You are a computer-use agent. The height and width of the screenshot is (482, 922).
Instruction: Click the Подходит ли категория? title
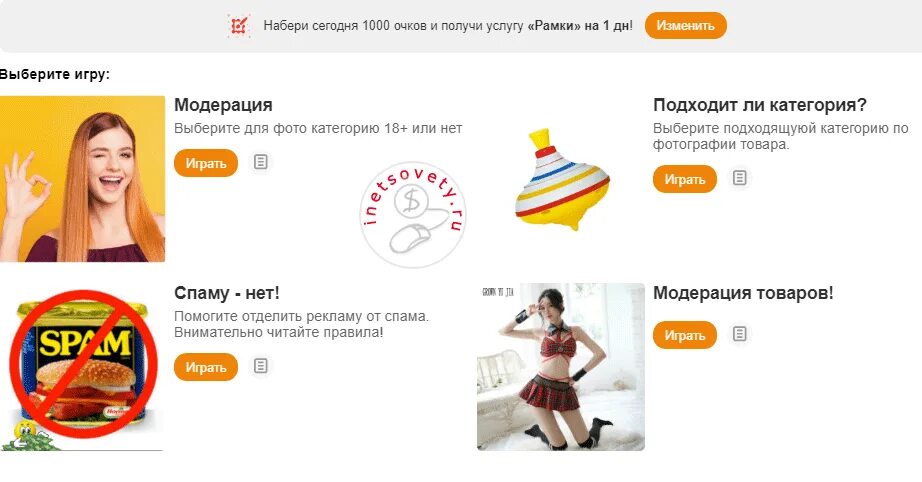(x=760, y=105)
